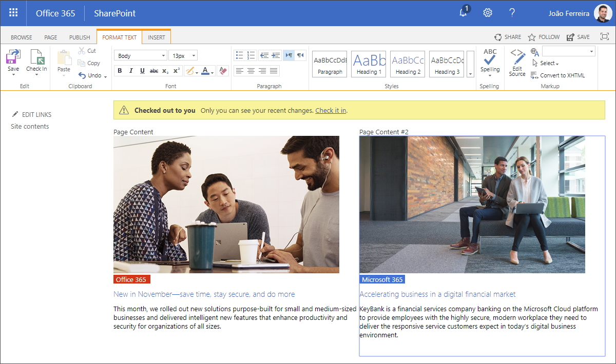
Task: Switch to the INSERT tab
Action: 157,37
